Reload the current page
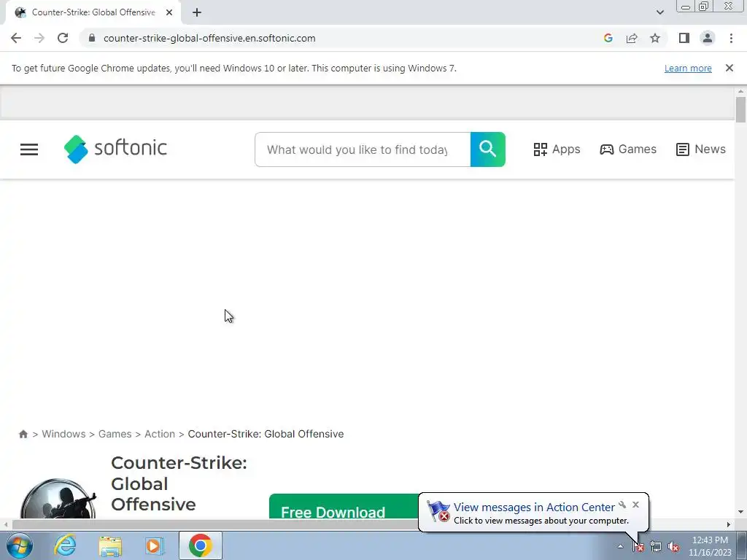Screen dimensions: 747x560 (63, 38)
